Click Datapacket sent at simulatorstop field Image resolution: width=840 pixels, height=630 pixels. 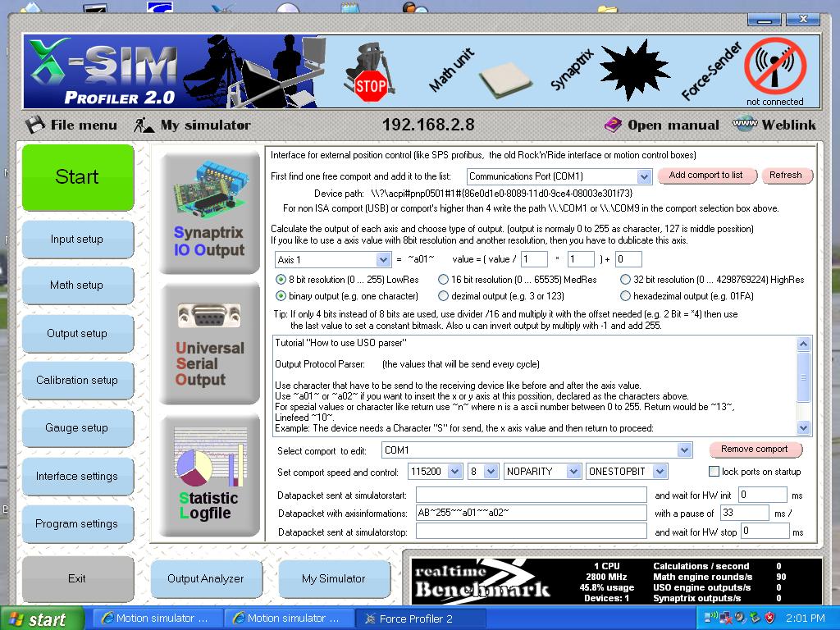(x=532, y=532)
